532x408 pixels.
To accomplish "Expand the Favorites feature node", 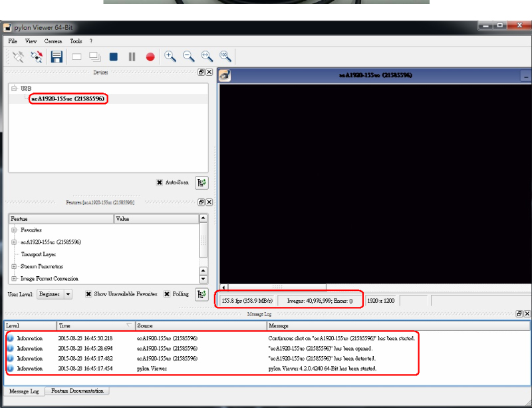I will tap(14, 230).
